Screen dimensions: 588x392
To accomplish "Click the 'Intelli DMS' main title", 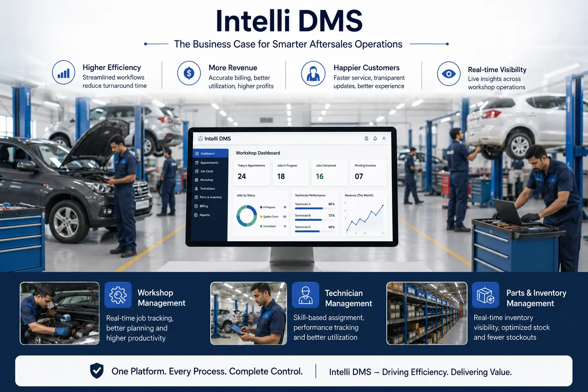I will pos(289,21).
